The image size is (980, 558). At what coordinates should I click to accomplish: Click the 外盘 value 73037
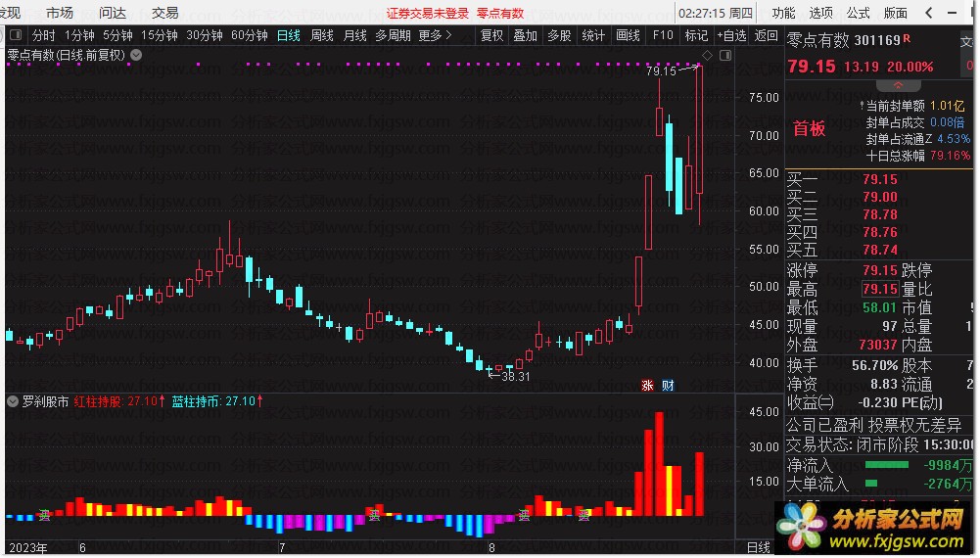[x=878, y=345]
